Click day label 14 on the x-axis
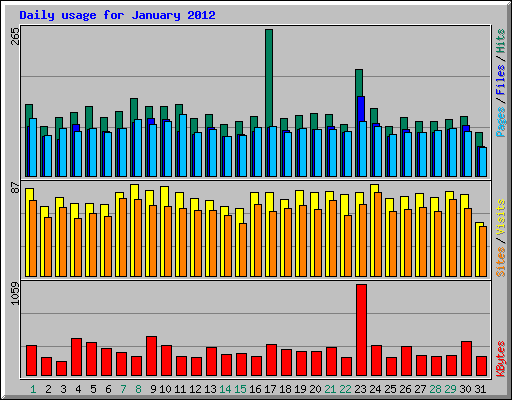The image size is (512, 400). tap(225, 389)
